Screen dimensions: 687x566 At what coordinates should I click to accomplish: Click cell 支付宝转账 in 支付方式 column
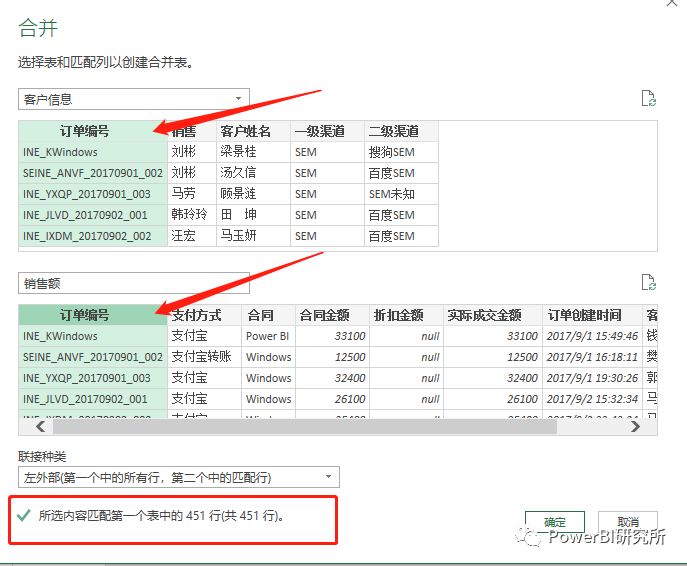coord(204,357)
